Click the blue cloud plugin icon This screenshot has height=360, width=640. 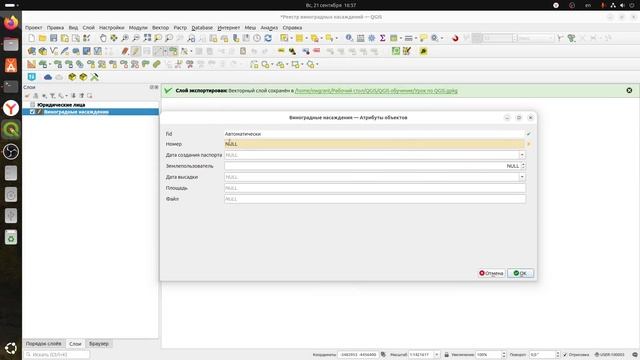(48, 77)
